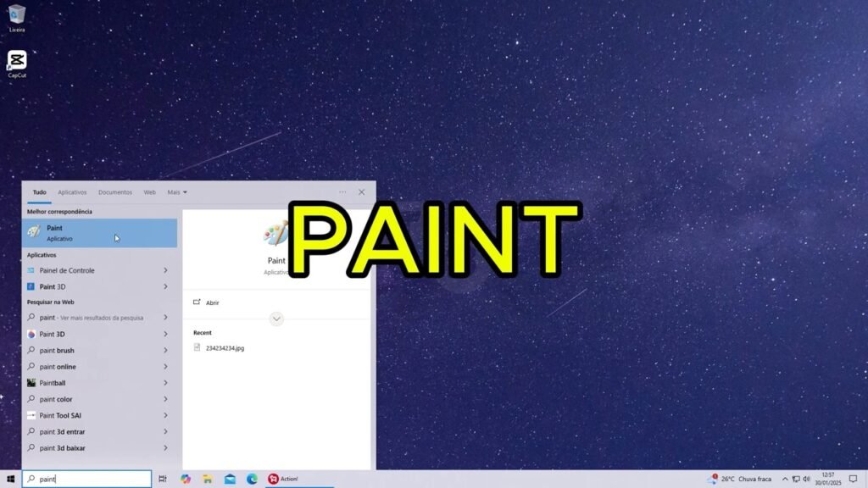Open recent file 234234234.jpg
The height and width of the screenshot is (488, 868).
225,348
